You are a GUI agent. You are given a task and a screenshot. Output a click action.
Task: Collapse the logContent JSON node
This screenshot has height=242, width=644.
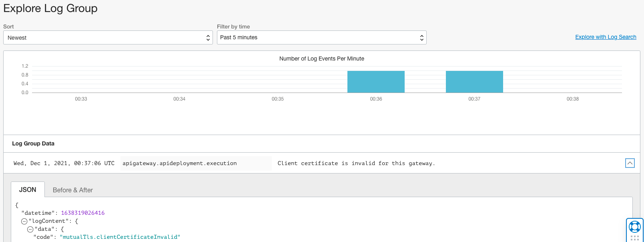coord(24,221)
